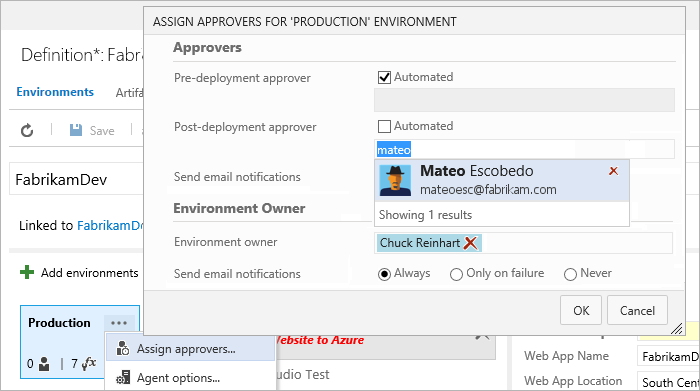Click the refresh icon in the toolbar
Viewport: 700px width, 391px height.
tap(27, 130)
